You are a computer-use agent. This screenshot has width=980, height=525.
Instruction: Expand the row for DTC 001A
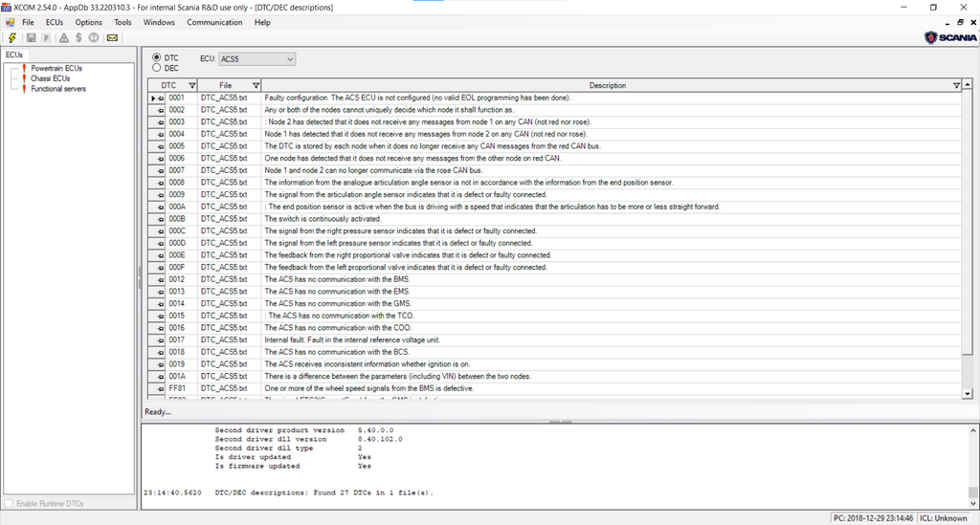point(161,377)
